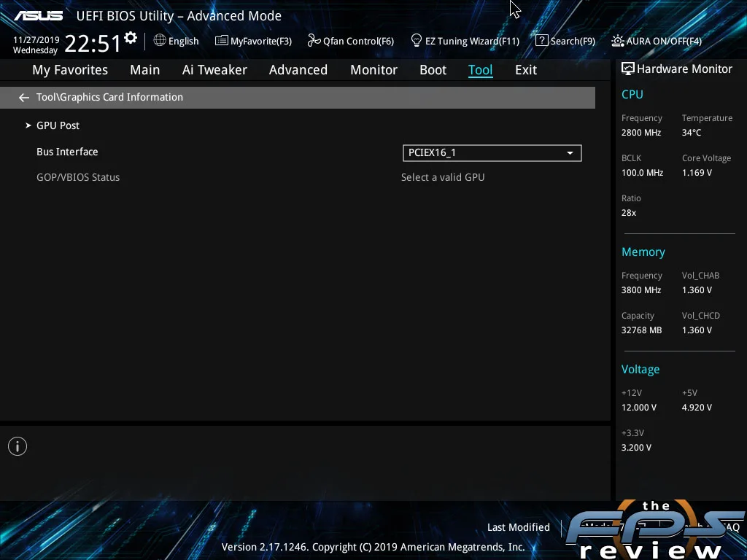
Task: Click the Vol_CHCD label
Action: coord(701,316)
